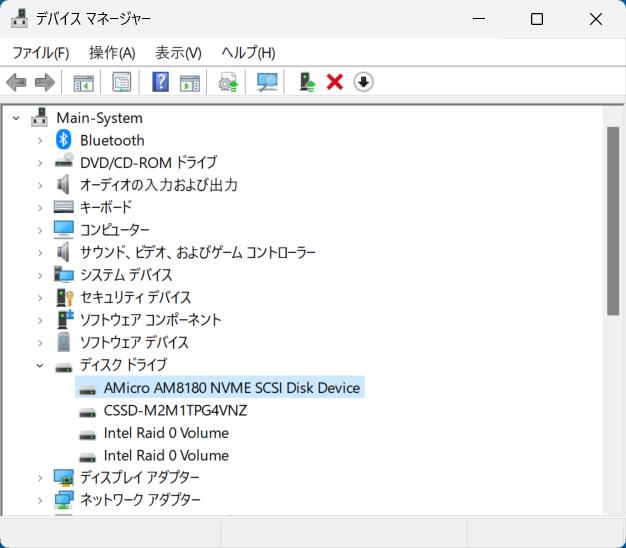The width and height of the screenshot is (626, 548).
Task: Expand the Bluetooth category
Action: pyautogui.click(x=40, y=140)
